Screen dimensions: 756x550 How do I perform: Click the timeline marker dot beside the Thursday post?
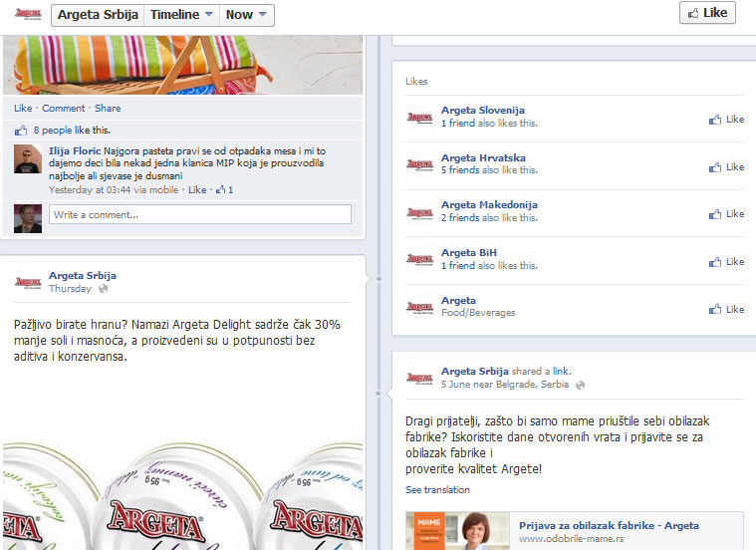378,278
